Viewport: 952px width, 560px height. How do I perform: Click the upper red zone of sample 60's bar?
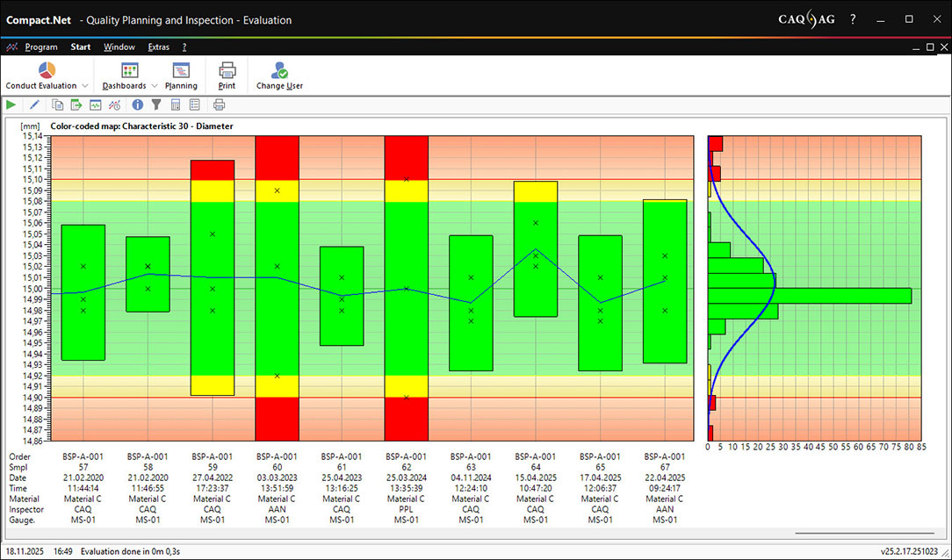click(277, 158)
